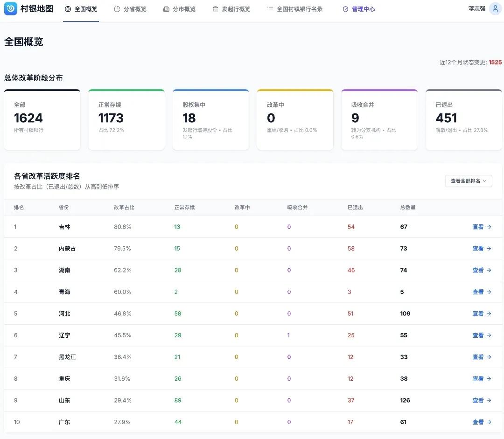Click the 查看 arrow in 广东 row
Screen dimensions: 504x439
489,422
